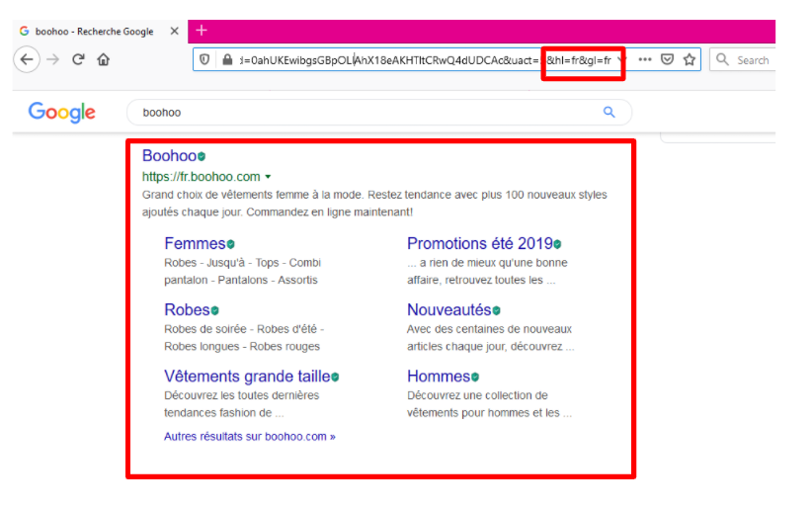Click the text Avec des centaines de nouveaux
The height and width of the screenshot is (509, 812).
point(489,329)
